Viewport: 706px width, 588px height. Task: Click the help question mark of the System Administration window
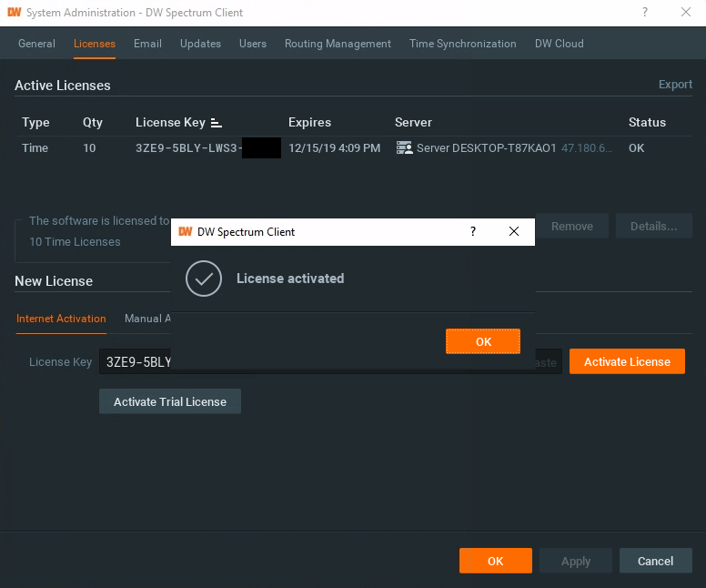click(645, 12)
